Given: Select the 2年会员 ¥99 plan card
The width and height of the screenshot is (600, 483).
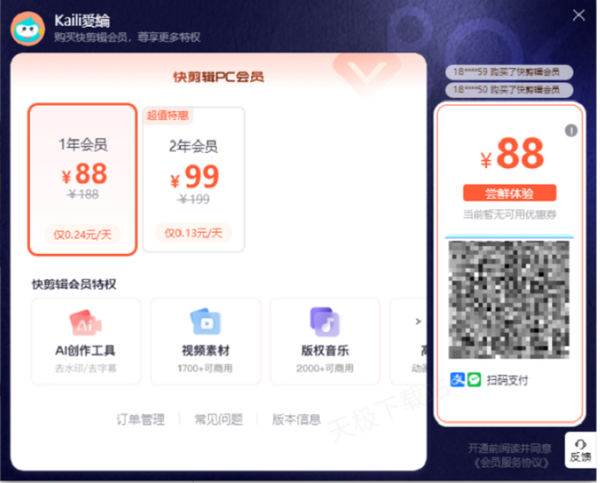Looking at the screenshot, I should [x=194, y=179].
